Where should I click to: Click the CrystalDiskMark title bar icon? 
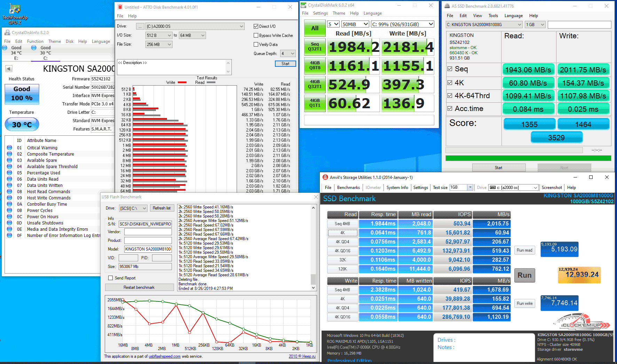[x=303, y=5]
